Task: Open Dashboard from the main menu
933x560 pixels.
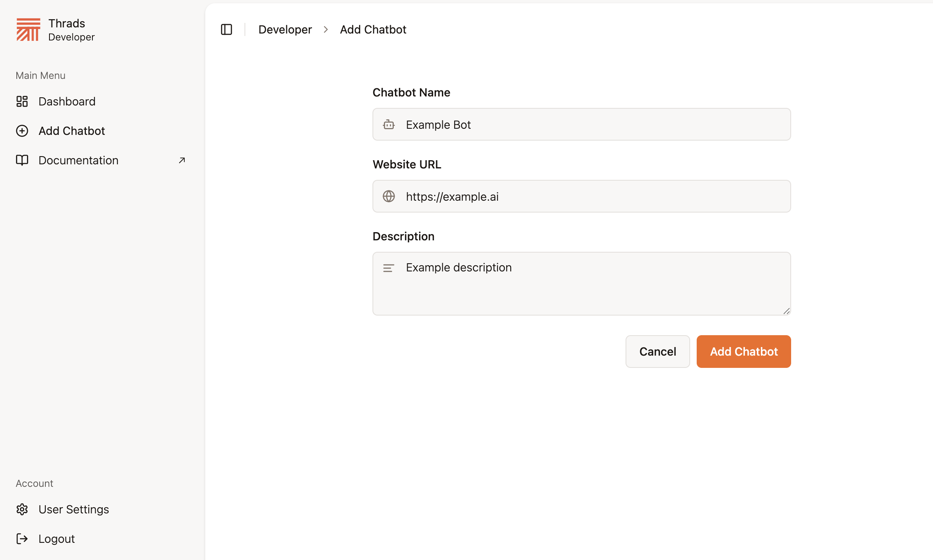Action: coord(67,101)
